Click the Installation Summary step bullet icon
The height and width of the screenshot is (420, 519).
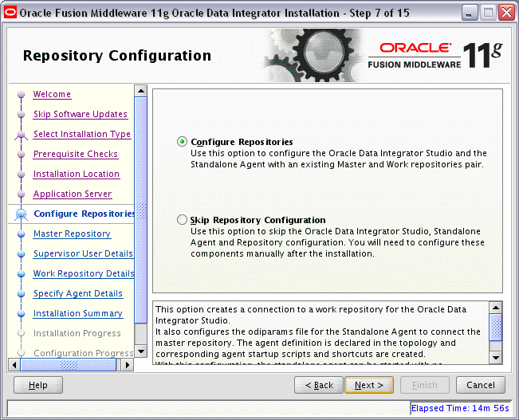click(22, 313)
